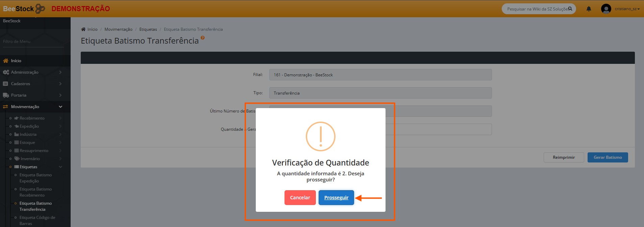
Task: Click the home icon in breadcrumb
Action: (83, 29)
